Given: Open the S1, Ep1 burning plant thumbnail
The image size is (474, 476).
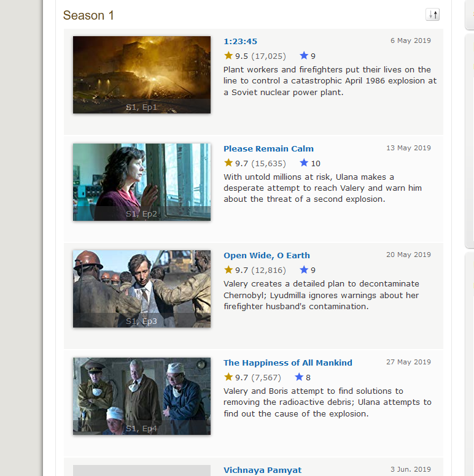Looking at the screenshot, I should click(x=142, y=75).
